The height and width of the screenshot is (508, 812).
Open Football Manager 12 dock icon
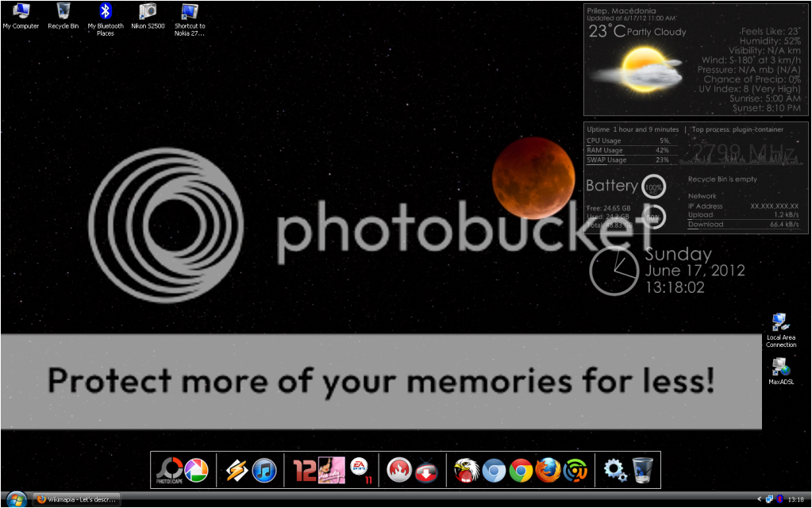(306, 471)
